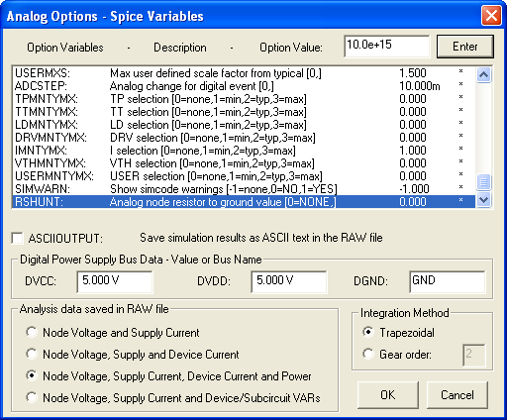This screenshot has height=420, width=507.
Task: Select the ADCSTEP option row
Action: point(244,86)
